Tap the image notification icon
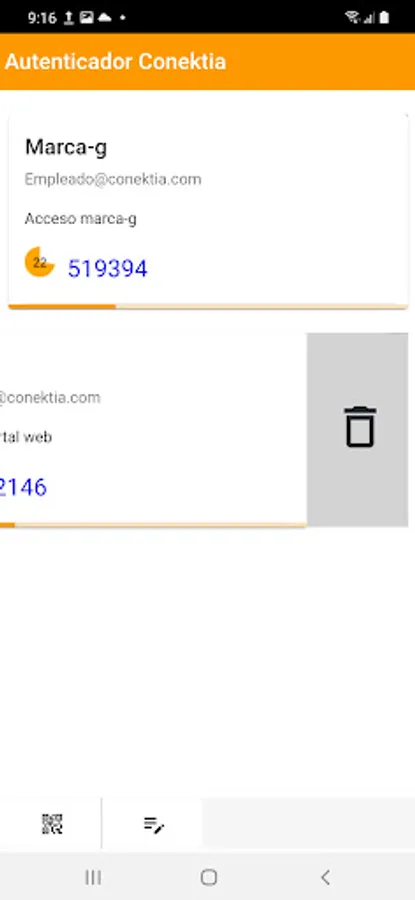The height and width of the screenshot is (900, 415). [87, 18]
